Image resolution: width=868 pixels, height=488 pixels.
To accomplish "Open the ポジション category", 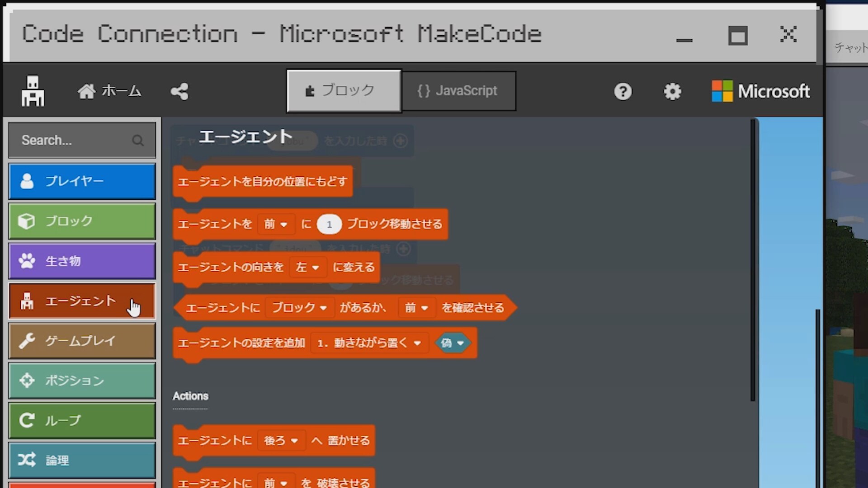I will click(82, 380).
